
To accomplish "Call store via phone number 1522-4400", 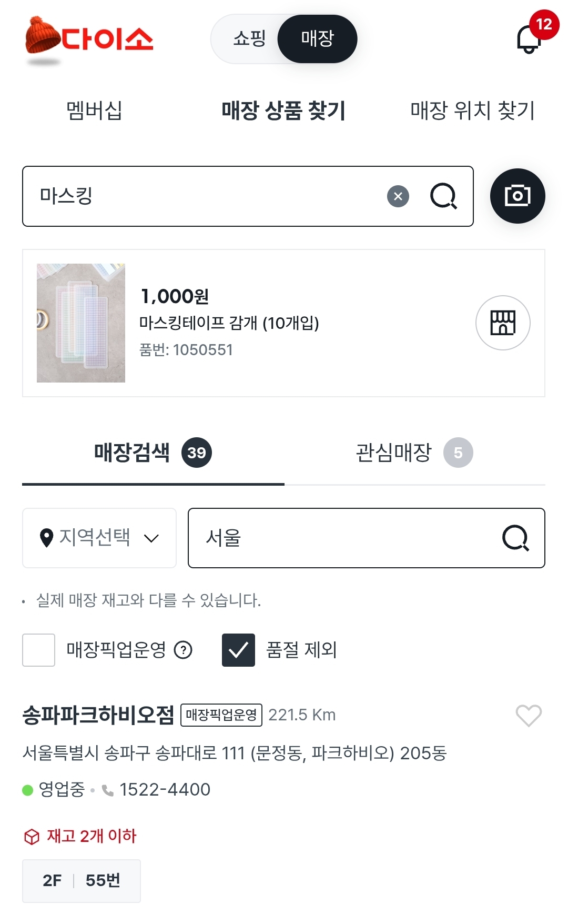I will [x=164, y=789].
